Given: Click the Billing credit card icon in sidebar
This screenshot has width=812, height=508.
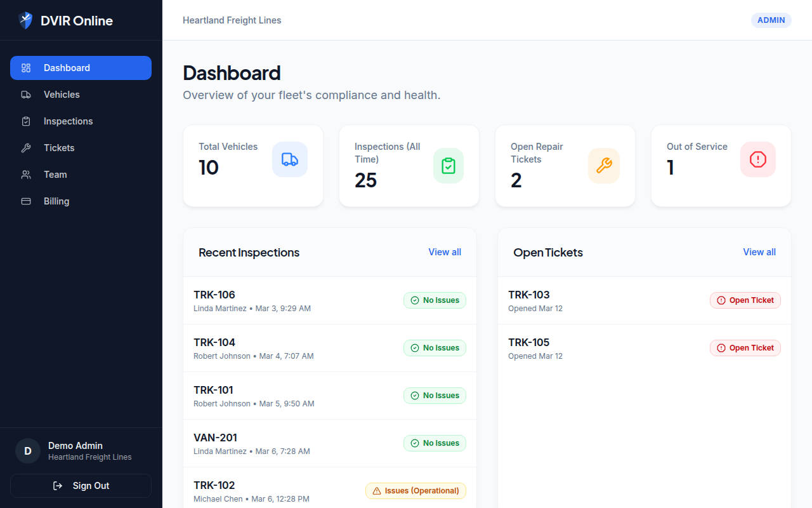Looking at the screenshot, I should click(x=26, y=201).
